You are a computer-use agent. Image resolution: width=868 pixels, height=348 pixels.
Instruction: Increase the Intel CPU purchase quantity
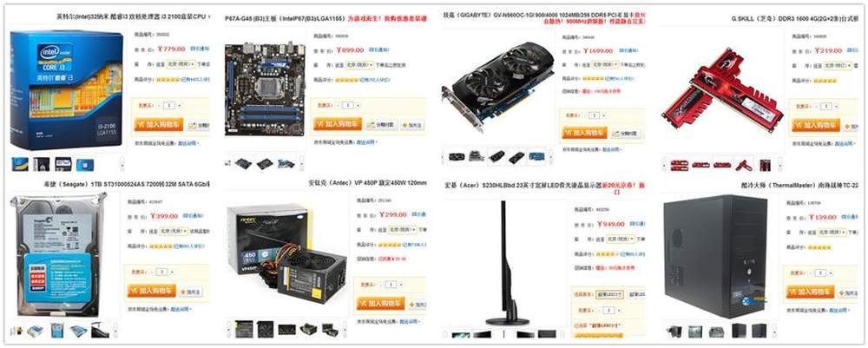(x=180, y=105)
